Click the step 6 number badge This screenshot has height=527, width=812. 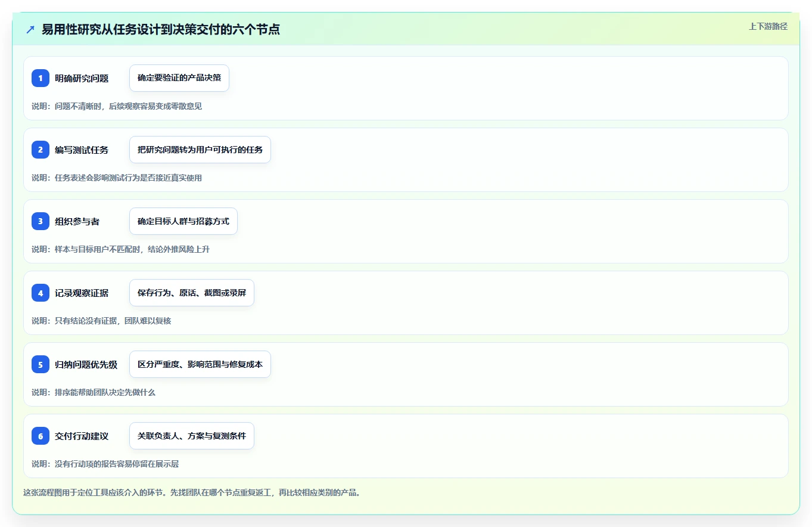point(41,436)
